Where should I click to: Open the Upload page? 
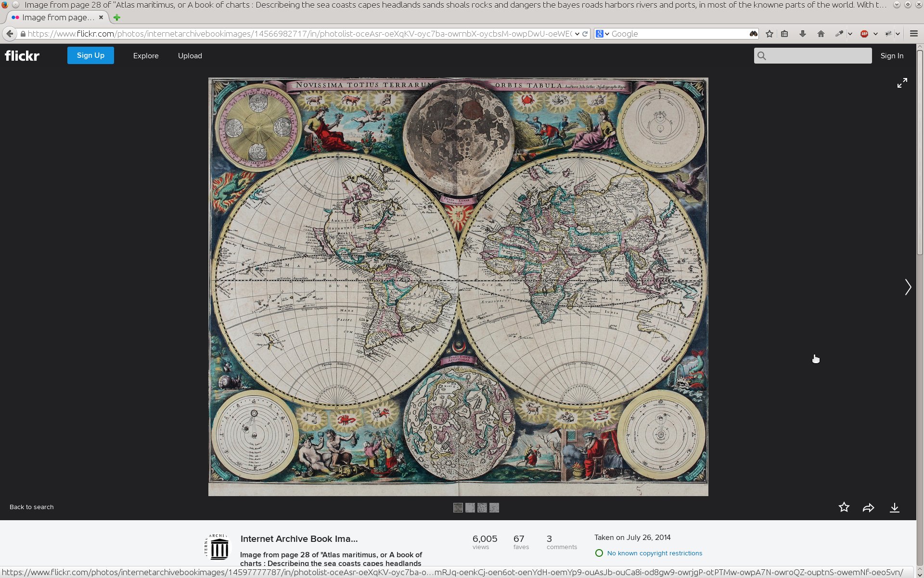(x=190, y=56)
